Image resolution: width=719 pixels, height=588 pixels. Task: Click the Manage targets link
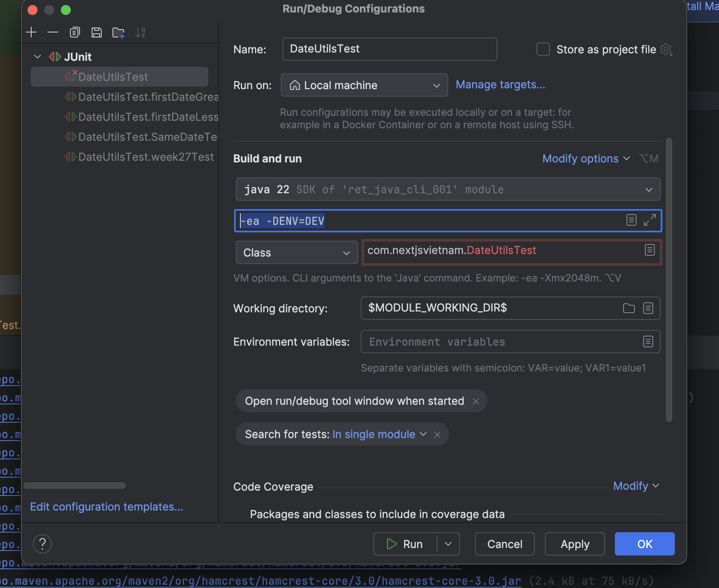pyautogui.click(x=500, y=85)
